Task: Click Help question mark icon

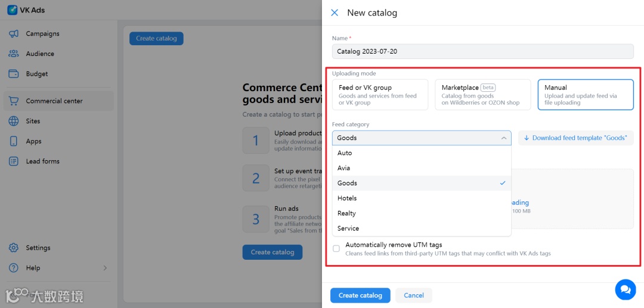Action: click(x=14, y=268)
